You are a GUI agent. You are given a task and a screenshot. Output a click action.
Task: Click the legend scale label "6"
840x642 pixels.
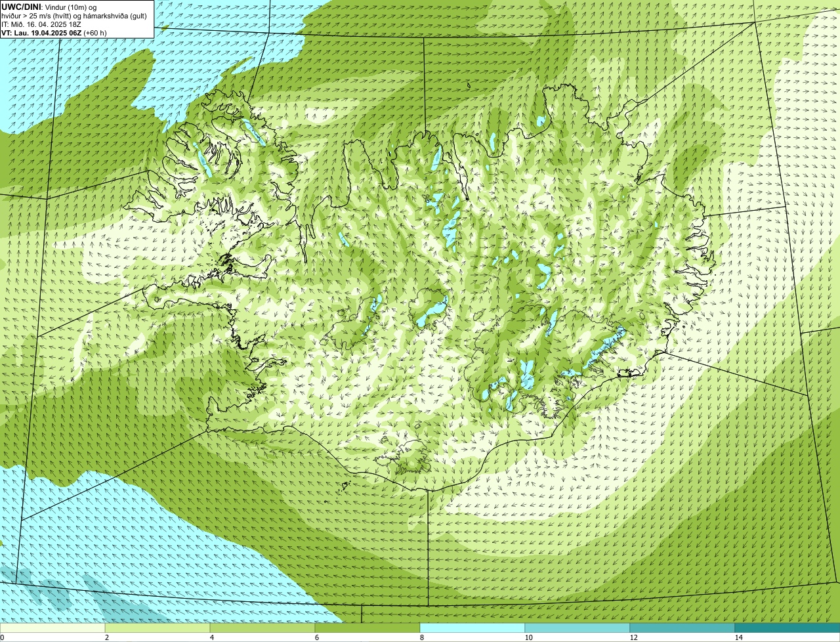tap(316, 637)
